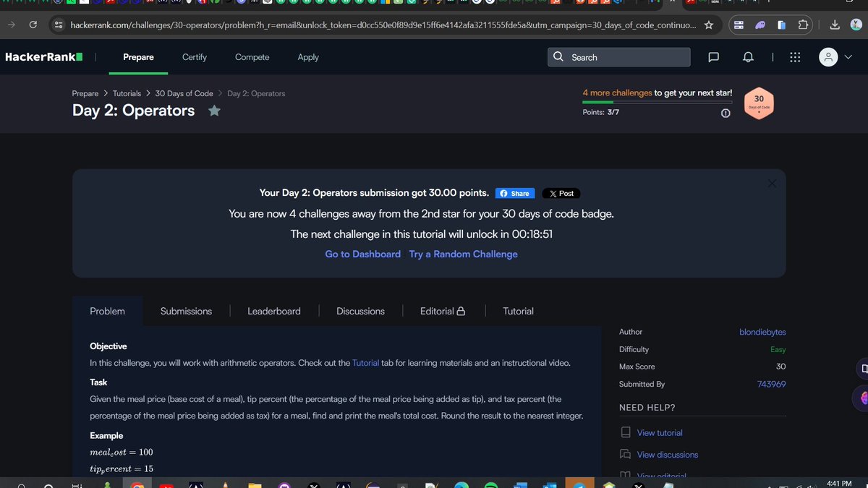868x488 pixels.
Task: Open the browser extensions puzzle icon
Action: coord(804,25)
